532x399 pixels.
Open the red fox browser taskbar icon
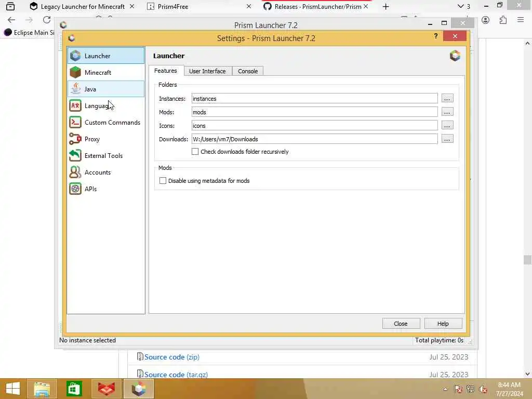click(106, 389)
